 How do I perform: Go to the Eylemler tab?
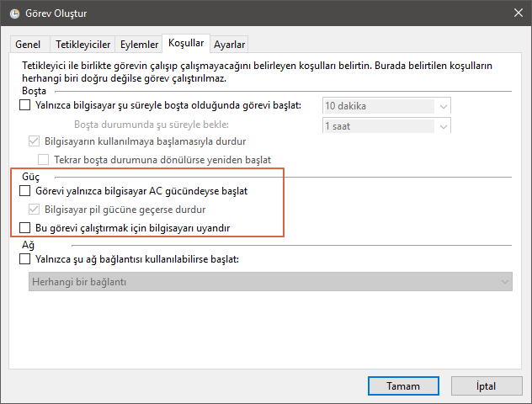139,45
